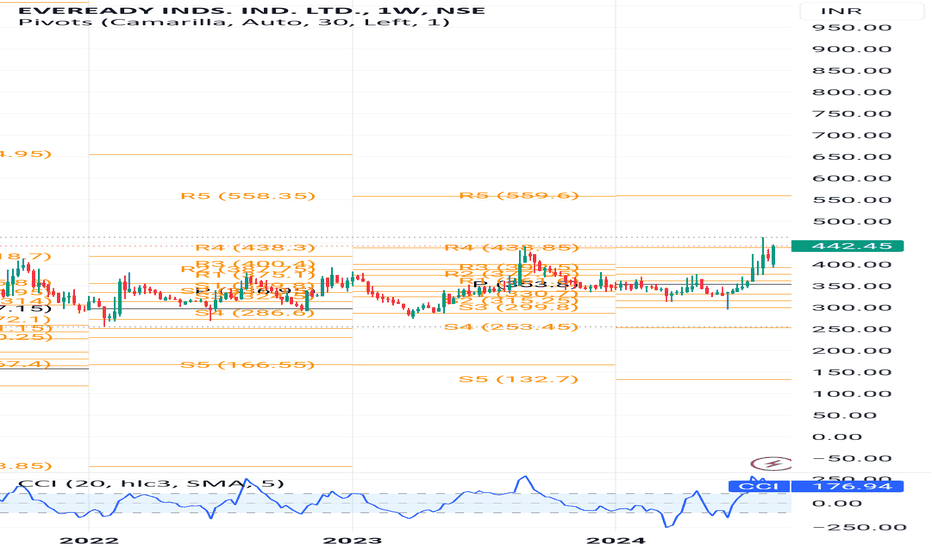Click the Pivots Camarilla indicator legend
This screenshot has height=550, width=932.
coord(234,22)
